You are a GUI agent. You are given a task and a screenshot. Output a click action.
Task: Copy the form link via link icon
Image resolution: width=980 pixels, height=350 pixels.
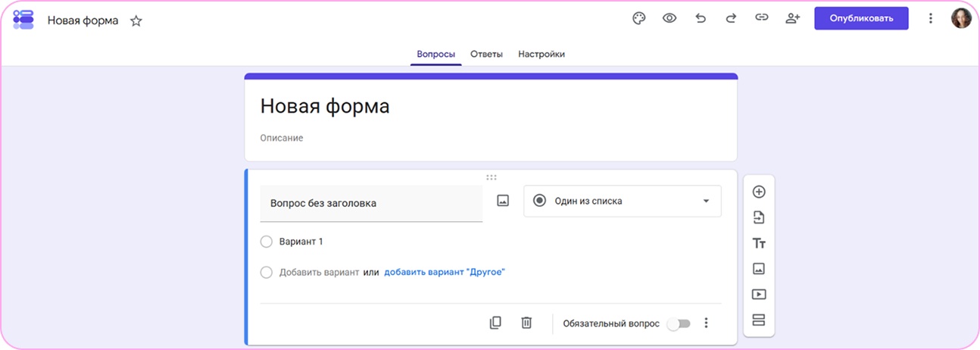(x=762, y=19)
